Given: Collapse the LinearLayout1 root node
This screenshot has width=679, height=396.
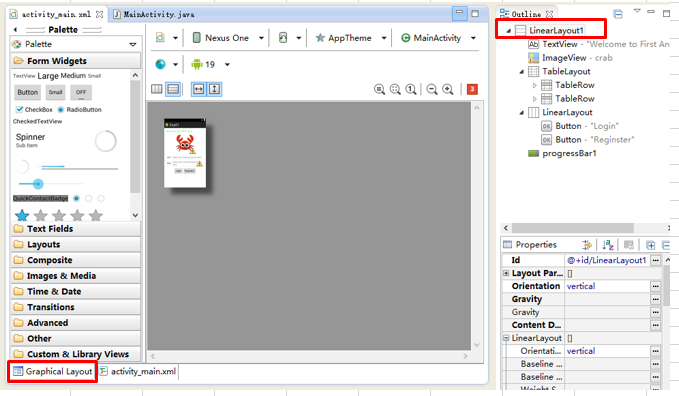Looking at the screenshot, I should (x=509, y=31).
